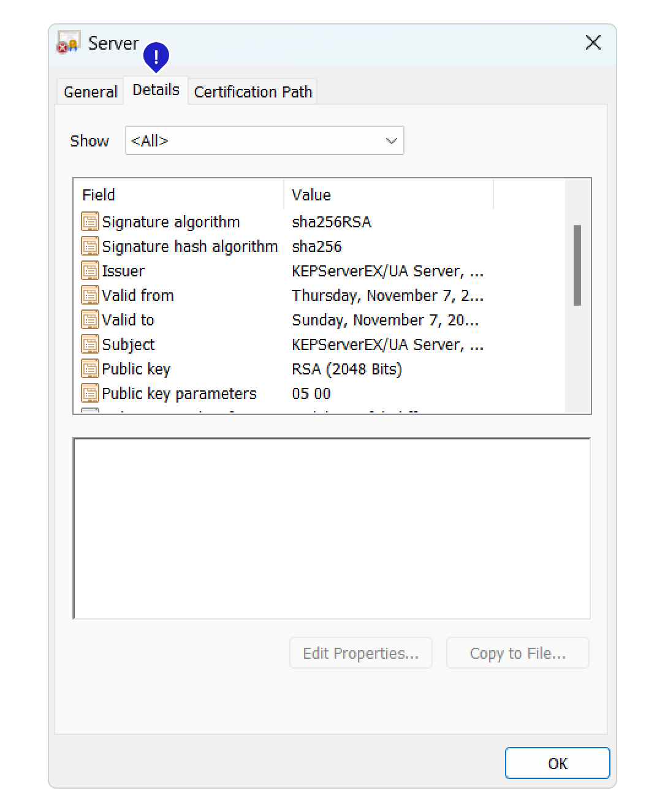This screenshot has height=812, width=665.
Task: Click the field list vertical scrollbar thumb
Action: pos(577,265)
